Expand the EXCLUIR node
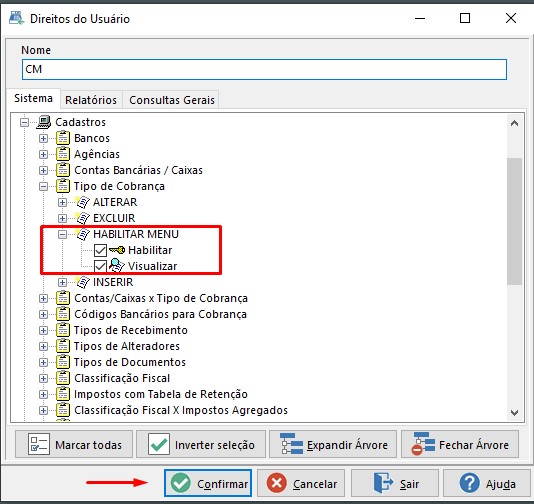This screenshot has height=504, width=534. coord(62,218)
